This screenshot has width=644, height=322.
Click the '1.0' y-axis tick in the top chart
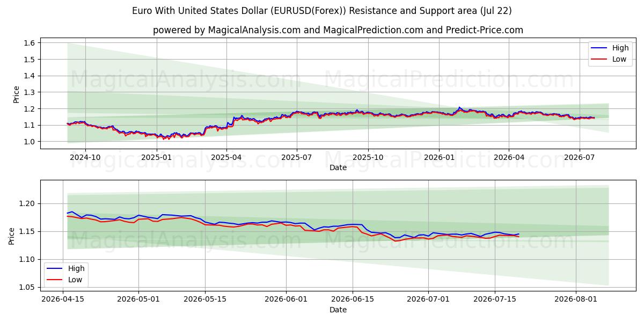pyautogui.click(x=30, y=142)
